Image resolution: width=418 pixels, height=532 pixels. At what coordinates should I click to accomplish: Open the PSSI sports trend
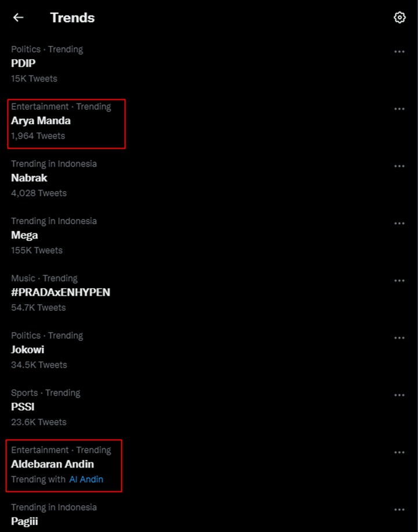[23, 407]
